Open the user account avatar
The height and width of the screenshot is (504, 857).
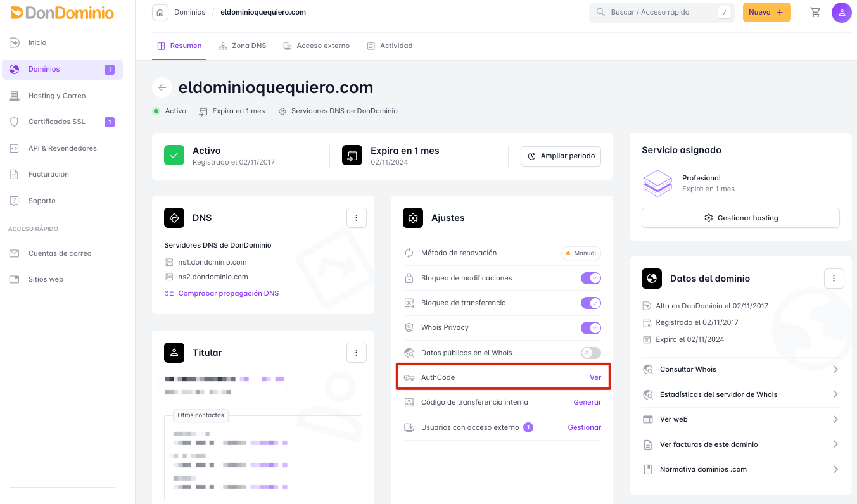[842, 12]
